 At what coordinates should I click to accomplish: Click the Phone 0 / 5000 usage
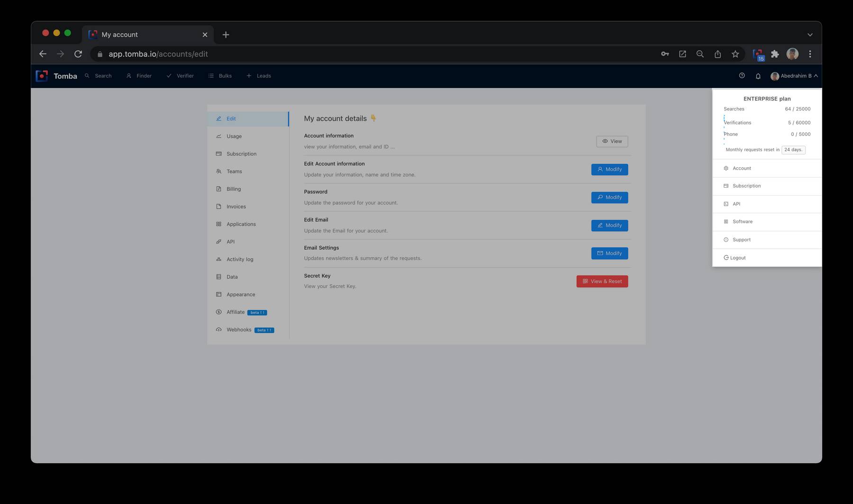coord(767,134)
